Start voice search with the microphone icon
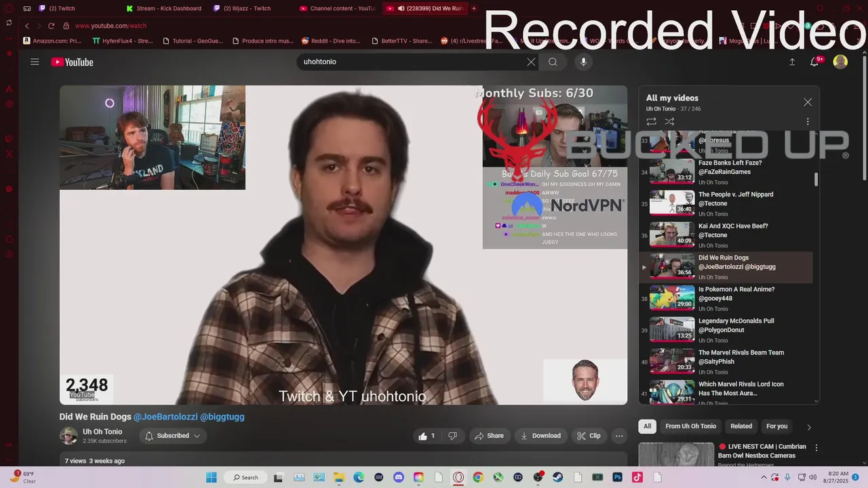The height and width of the screenshot is (488, 868). point(583,62)
